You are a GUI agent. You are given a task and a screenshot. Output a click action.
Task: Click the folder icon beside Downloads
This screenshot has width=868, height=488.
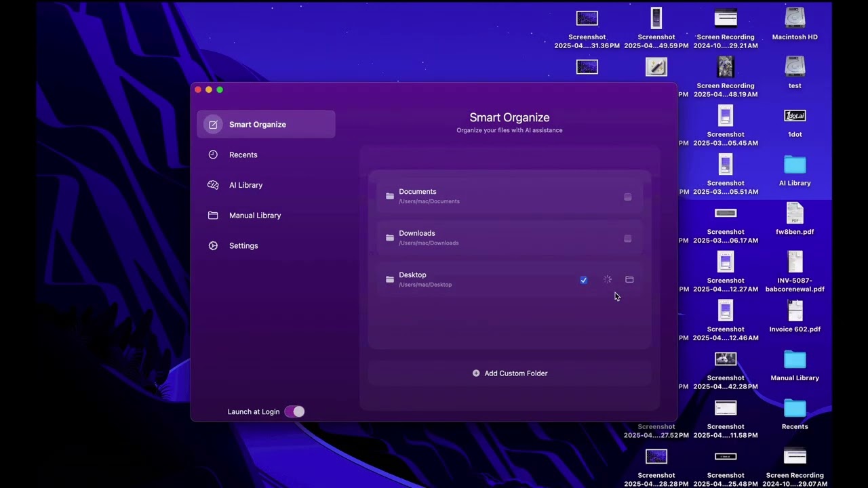390,238
